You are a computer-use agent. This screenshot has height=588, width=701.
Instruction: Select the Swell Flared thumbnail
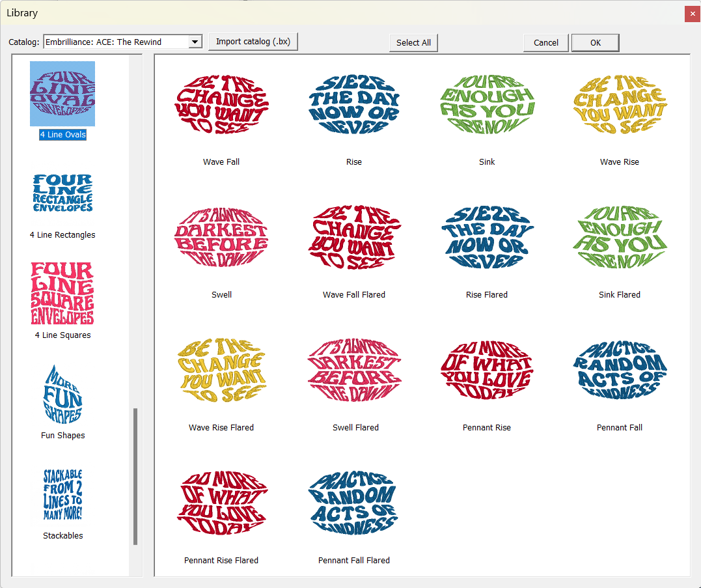(x=354, y=371)
